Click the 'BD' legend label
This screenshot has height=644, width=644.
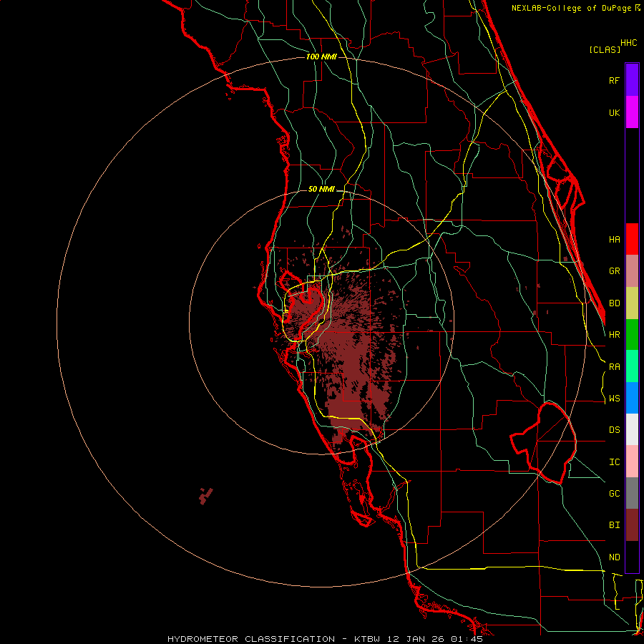(614, 303)
